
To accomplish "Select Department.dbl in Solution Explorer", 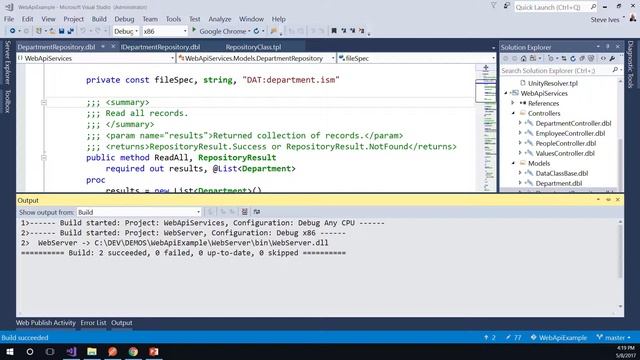I will (x=558, y=183).
